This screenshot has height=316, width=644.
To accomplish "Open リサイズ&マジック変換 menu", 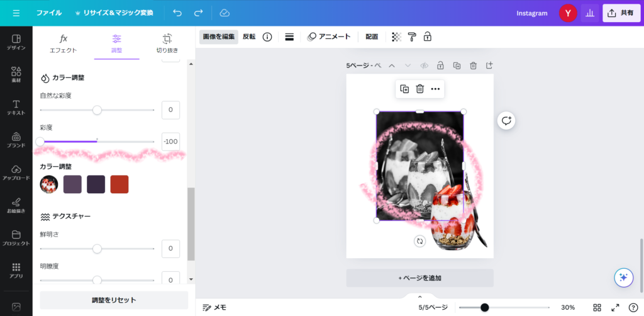I will click(114, 13).
